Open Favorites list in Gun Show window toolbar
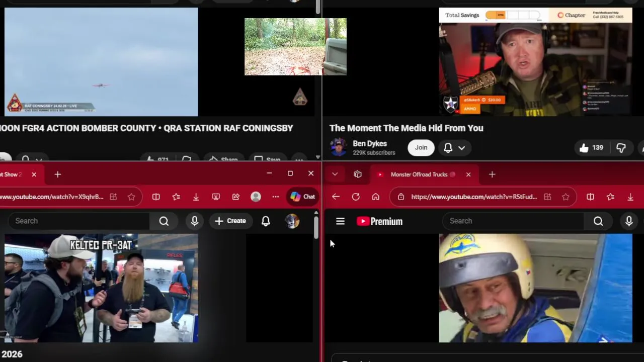 176,197
